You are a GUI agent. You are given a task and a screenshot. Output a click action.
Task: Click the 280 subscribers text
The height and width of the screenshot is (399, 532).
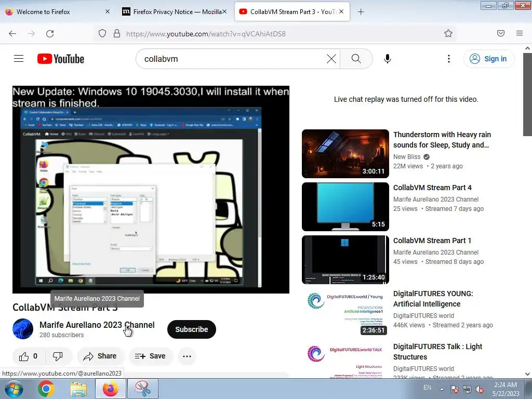click(x=62, y=335)
